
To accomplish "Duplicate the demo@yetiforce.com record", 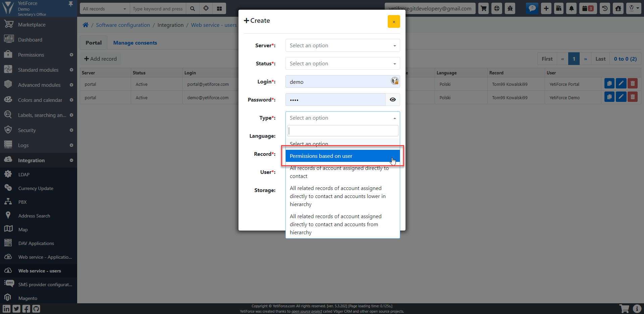I will (x=609, y=97).
